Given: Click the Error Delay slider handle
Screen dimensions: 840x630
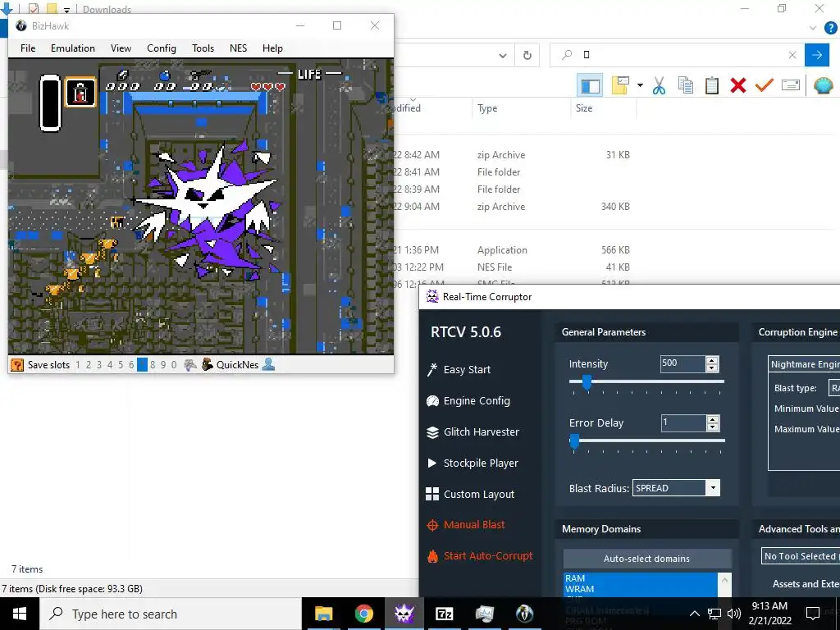Looking at the screenshot, I should point(574,441).
